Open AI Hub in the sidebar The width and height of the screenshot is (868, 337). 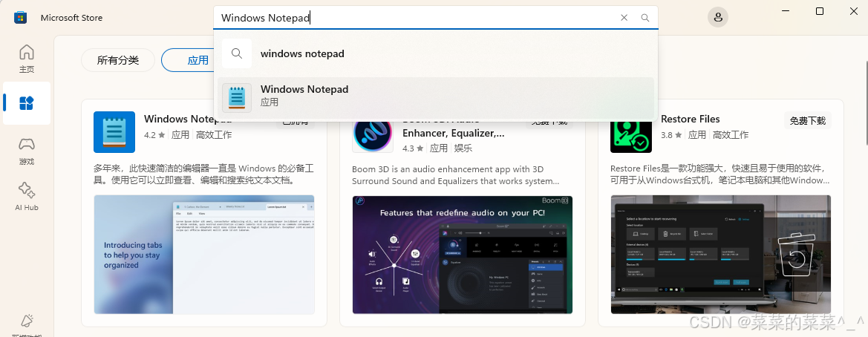(27, 197)
